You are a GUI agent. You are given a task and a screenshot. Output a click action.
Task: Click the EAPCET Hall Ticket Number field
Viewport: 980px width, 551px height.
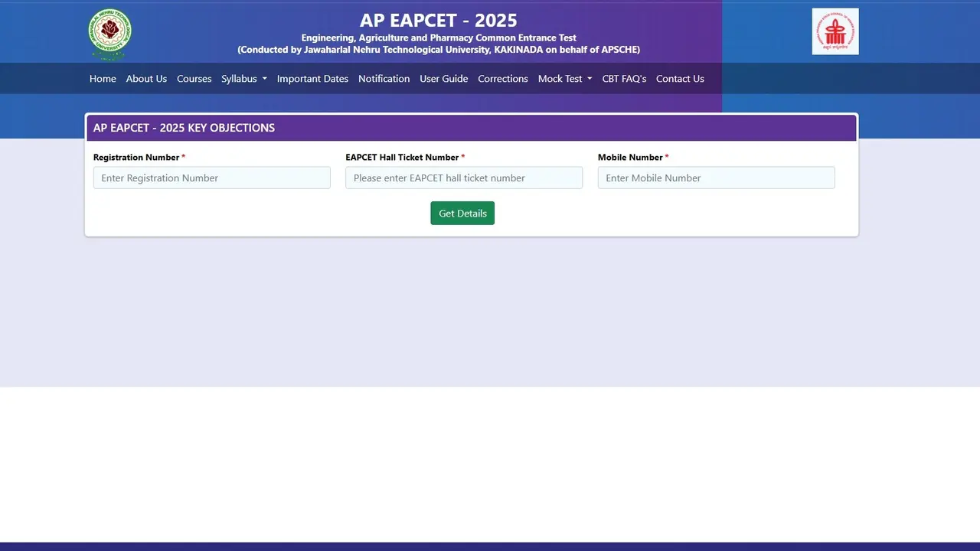[x=463, y=178]
